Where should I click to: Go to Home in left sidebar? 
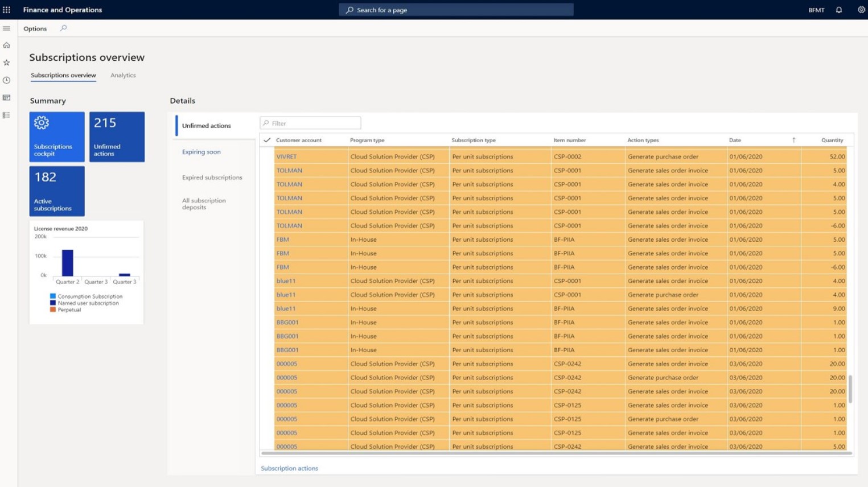7,45
